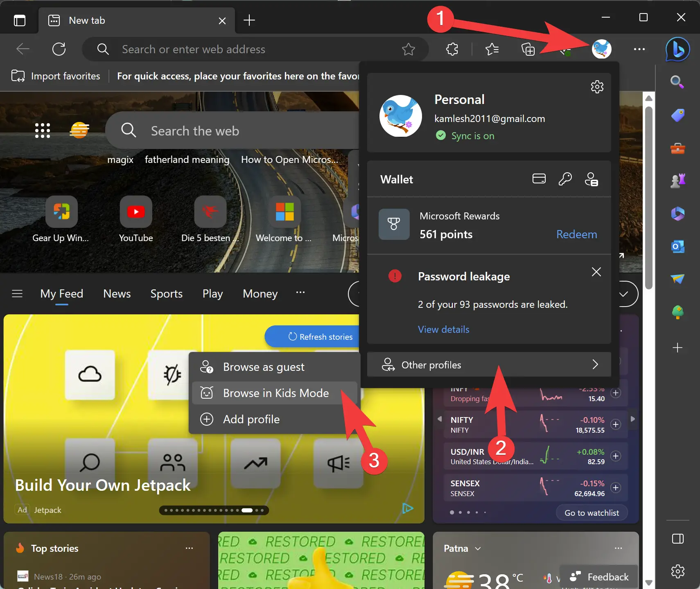The width and height of the screenshot is (700, 589).
Task: Open the apps grid launcher icon
Action: [43, 131]
